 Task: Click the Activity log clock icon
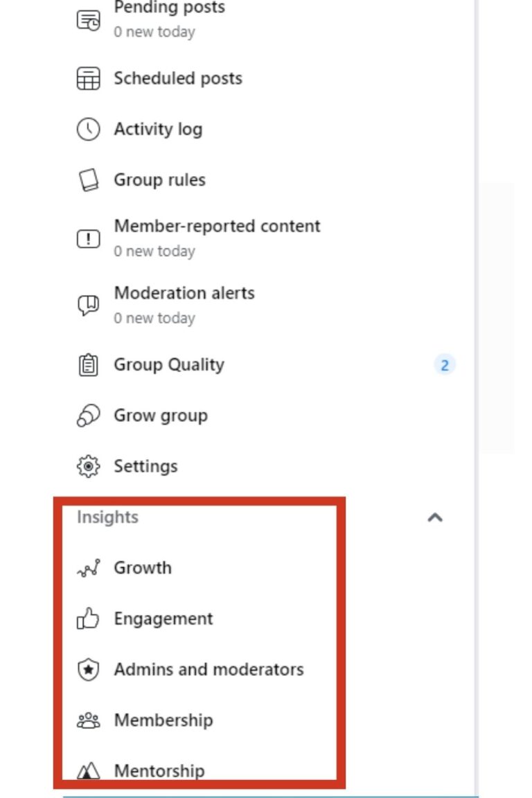point(88,130)
